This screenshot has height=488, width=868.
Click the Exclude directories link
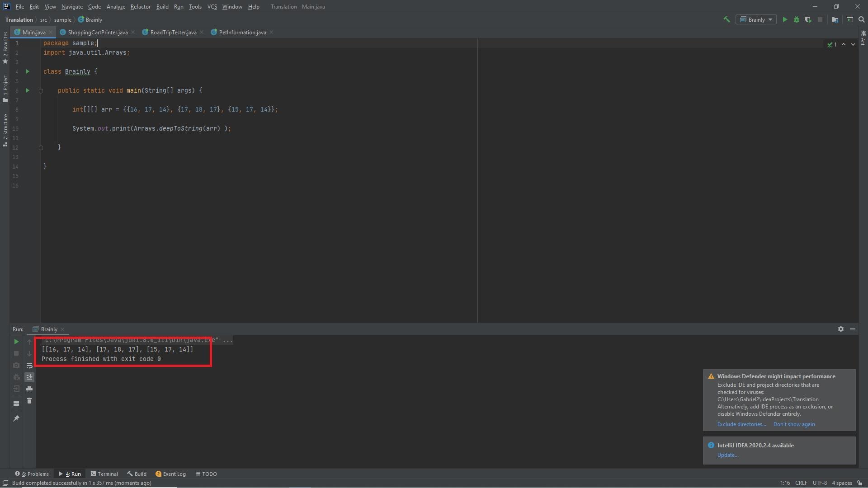click(x=741, y=424)
